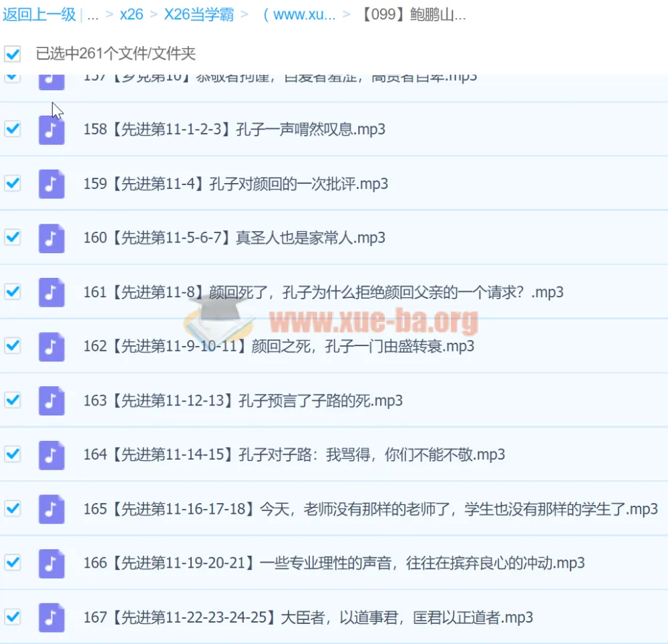Expand the collapsed breadcrumb ellipsis

(93, 15)
